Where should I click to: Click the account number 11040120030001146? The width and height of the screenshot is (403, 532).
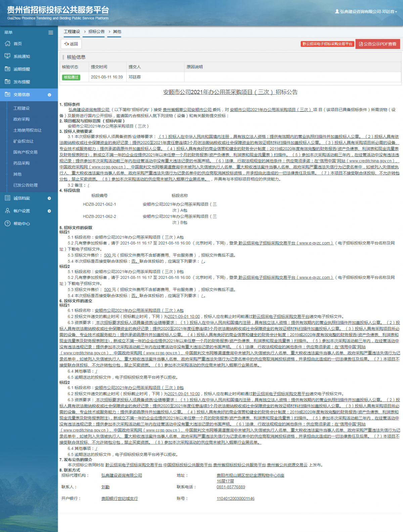click(x=235, y=498)
